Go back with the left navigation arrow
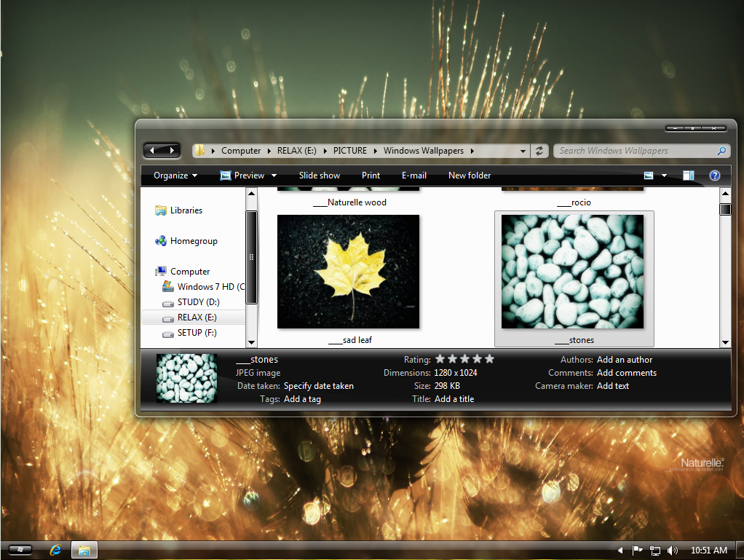This screenshot has width=744, height=560. (x=152, y=151)
